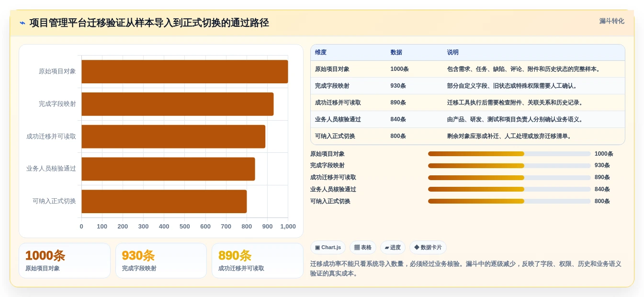The height and width of the screenshot is (297, 644).
Task: Click the 原始项目对象 bar in the chart
Action: coord(185,71)
